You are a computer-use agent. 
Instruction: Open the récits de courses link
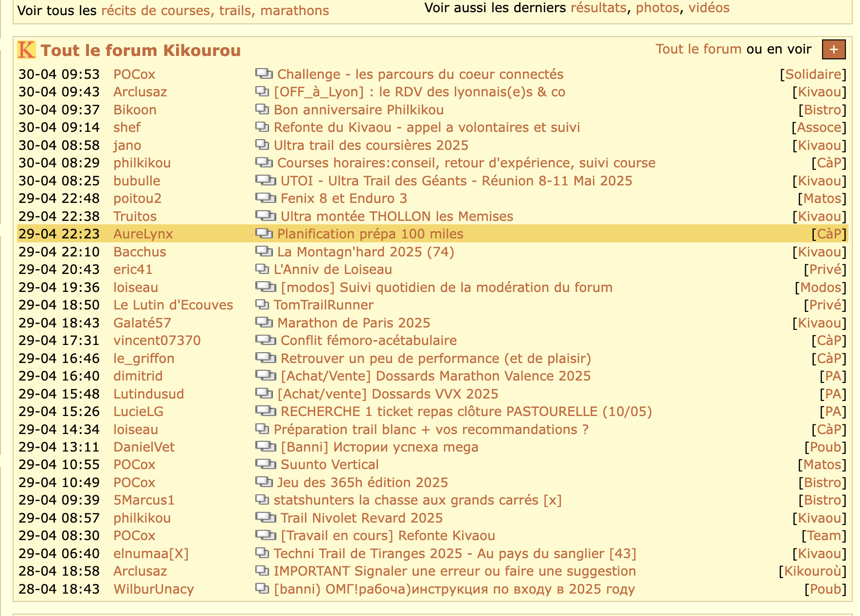156,11
